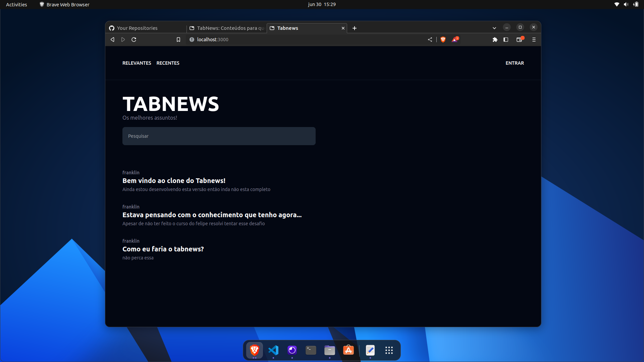Click ENTRAR to log in
This screenshot has height=362, width=644.
515,63
